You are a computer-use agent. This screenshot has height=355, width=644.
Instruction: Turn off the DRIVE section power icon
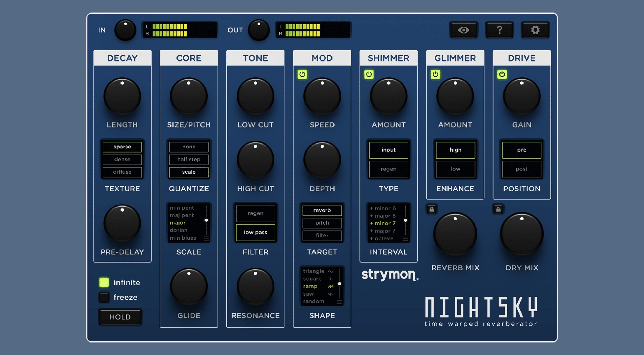tap(502, 74)
